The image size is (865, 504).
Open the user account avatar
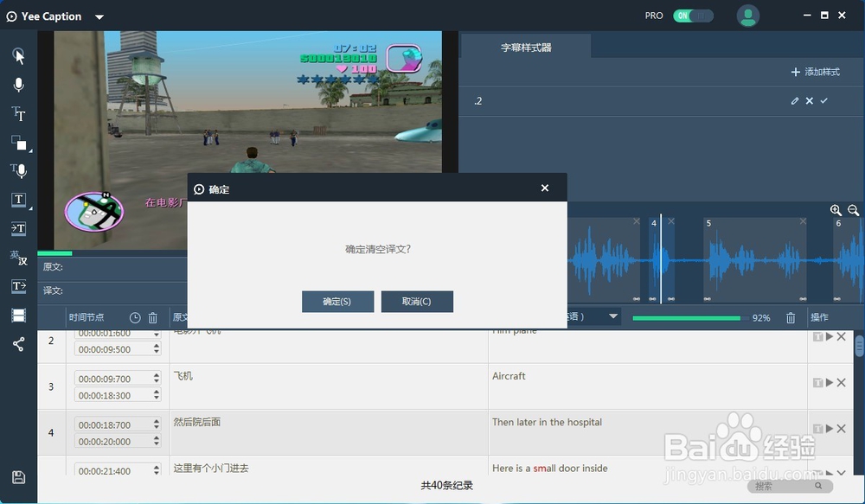tap(748, 16)
